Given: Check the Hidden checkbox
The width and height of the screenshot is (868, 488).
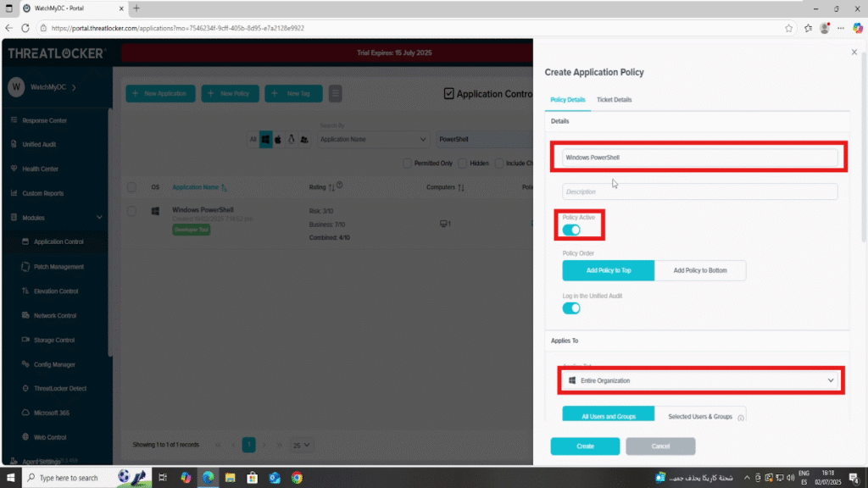Looking at the screenshot, I should pyautogui.click(x=463, y=164).
